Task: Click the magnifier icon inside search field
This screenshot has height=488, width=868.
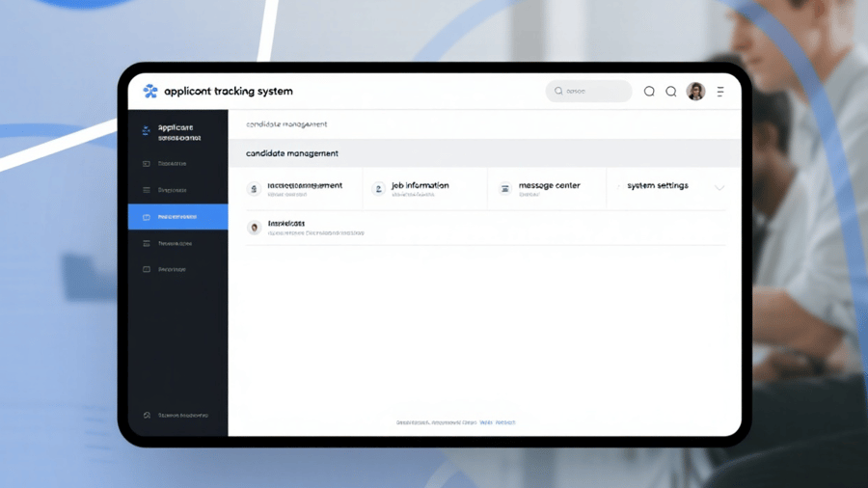Action: pos(558,92)
